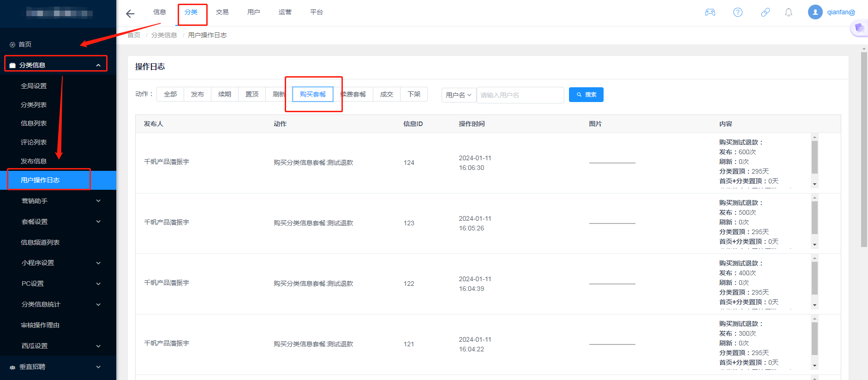The height and width of the screenshot is (380, 868).
Task: Go to 首页 in breadcrumb
Action: coord(134,35)
